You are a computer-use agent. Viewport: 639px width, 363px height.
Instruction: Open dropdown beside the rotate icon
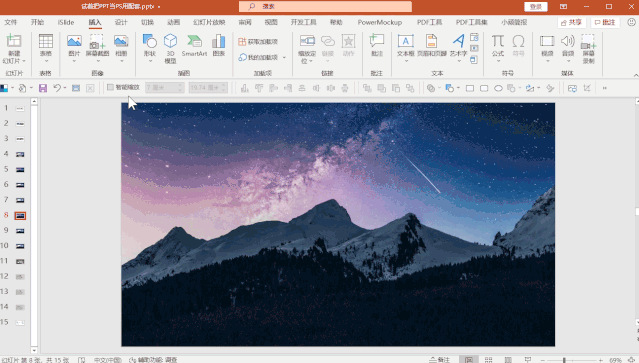point(539,88)
